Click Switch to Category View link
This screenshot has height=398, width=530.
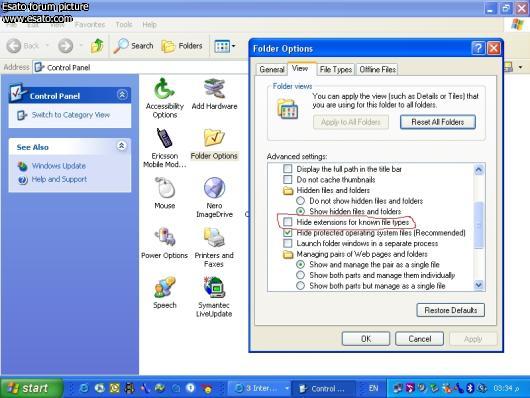(x=71, y=115)
